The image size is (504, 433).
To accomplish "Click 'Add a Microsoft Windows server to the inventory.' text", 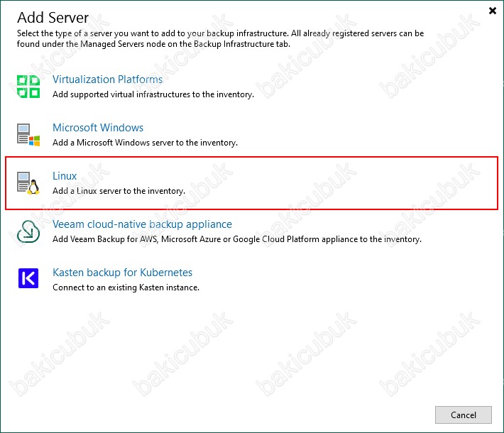I will tap(145, 143).
